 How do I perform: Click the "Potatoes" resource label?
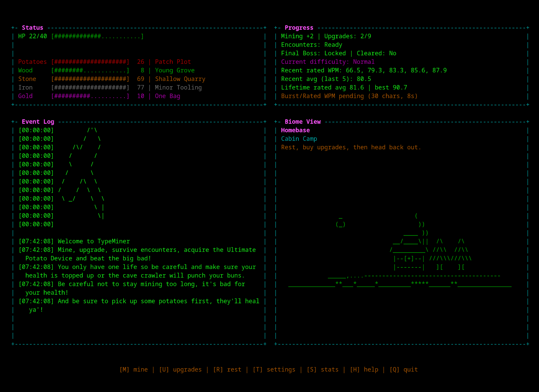[x=32, y=62]
